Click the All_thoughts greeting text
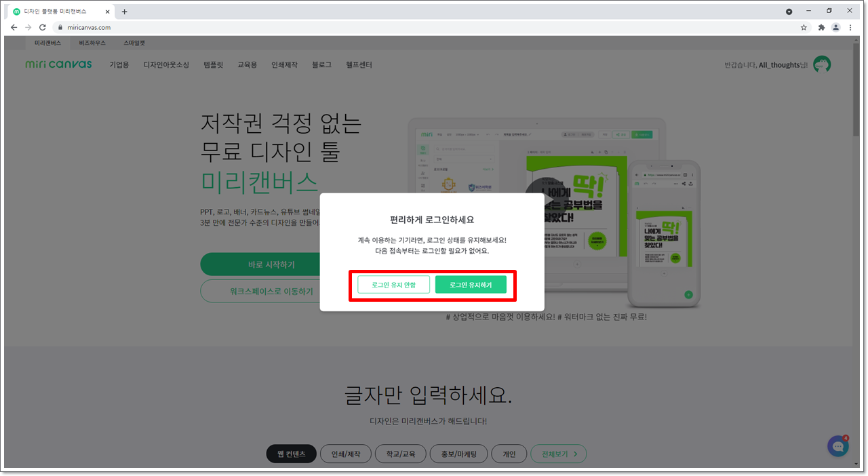This screenshot has height=476, width=868. (x=768, y=65)
